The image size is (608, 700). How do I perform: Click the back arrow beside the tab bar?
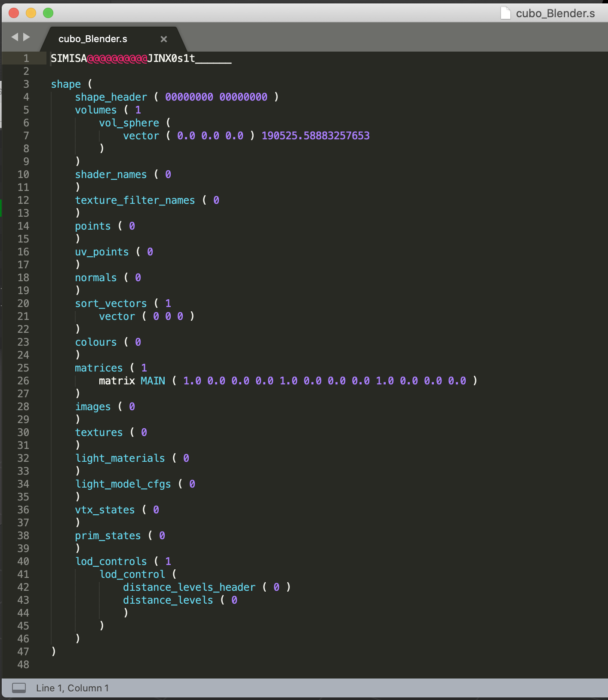(15, 37)
